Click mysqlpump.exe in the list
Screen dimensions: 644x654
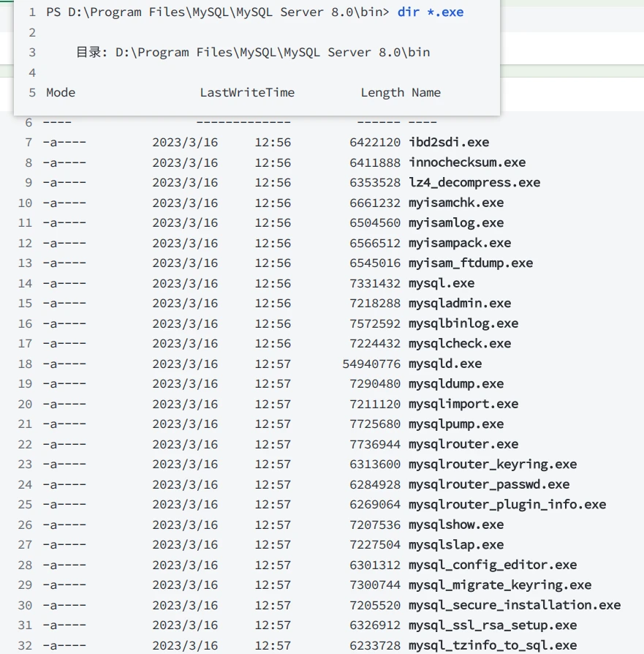(x=456, y=424)
